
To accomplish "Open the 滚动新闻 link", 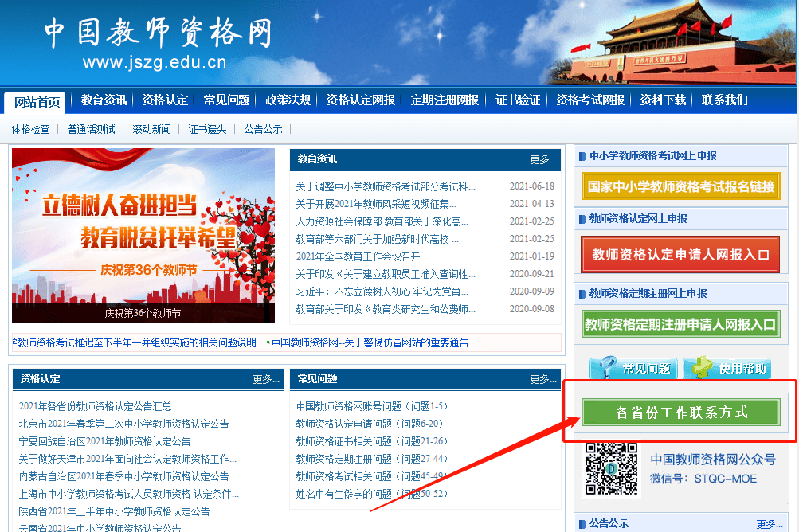I will [x=151, y=130].
